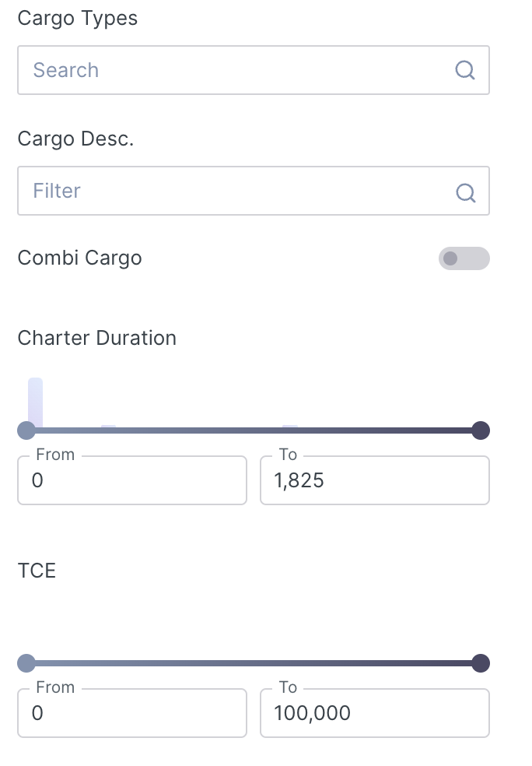This screenshot has height=766, width=532.
Task: Toggle the Combi Cargo switch
Action: (464, 258)
